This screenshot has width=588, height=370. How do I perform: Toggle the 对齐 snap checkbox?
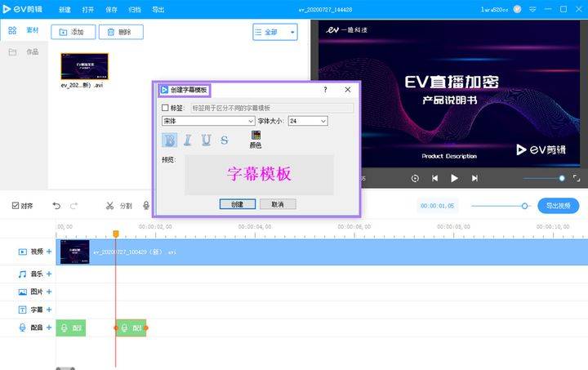pyautogui.click(x=16, y=206)
